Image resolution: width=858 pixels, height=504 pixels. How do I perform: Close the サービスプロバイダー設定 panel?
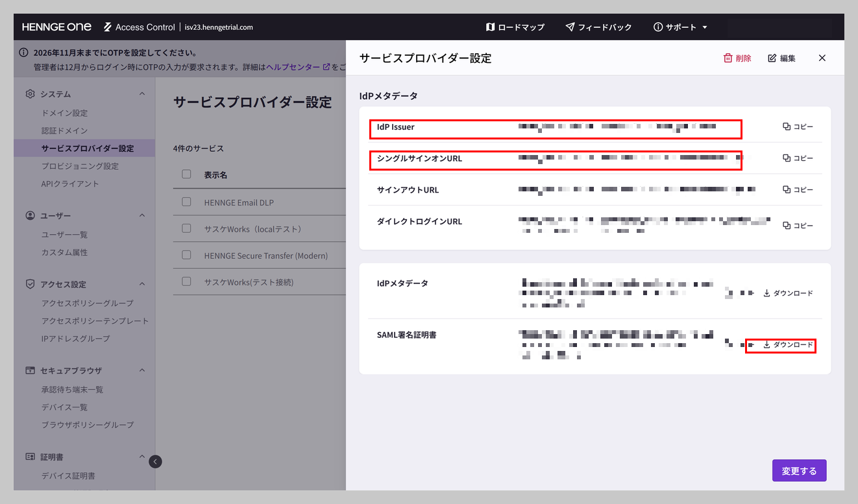pyautogui.click(x=822, y=58)
